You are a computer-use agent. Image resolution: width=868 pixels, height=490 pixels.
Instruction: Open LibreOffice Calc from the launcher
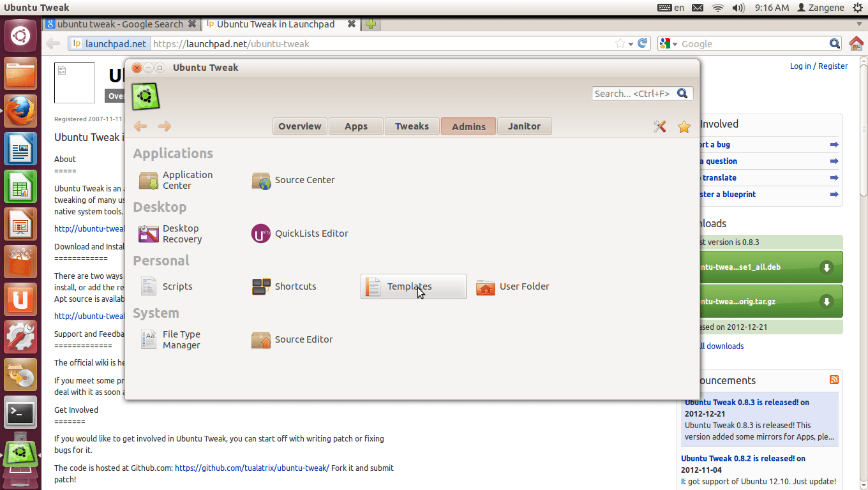coord(20,187)
